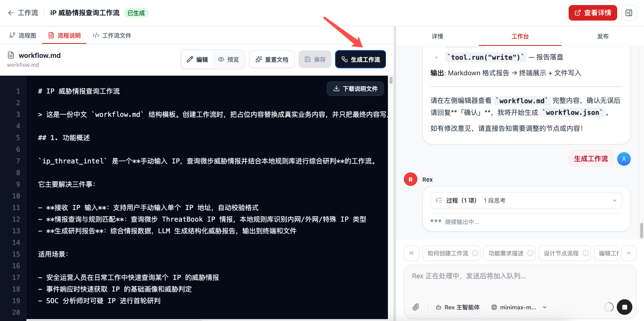
Task: Click the 生成工作流 chat message bubble
Action: point(591,158)
